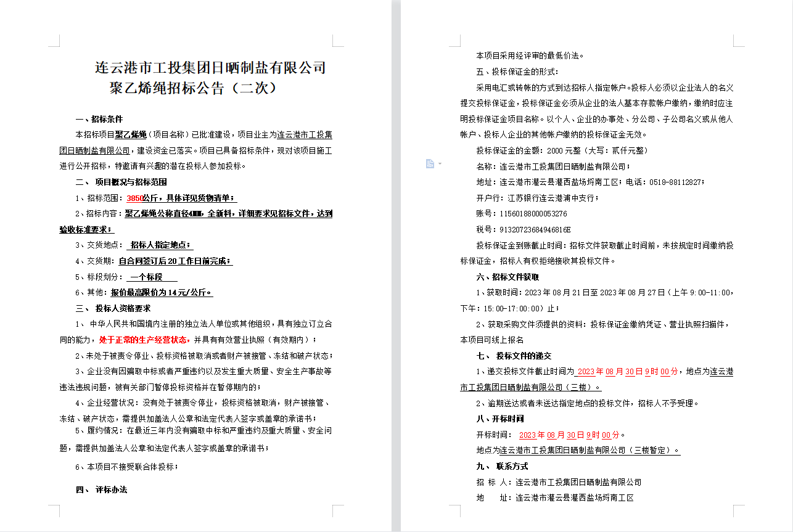Screen dimensions: 793x532
Task: Click the heading 七、投标文件的递交
Action: [x=514, y=356]
